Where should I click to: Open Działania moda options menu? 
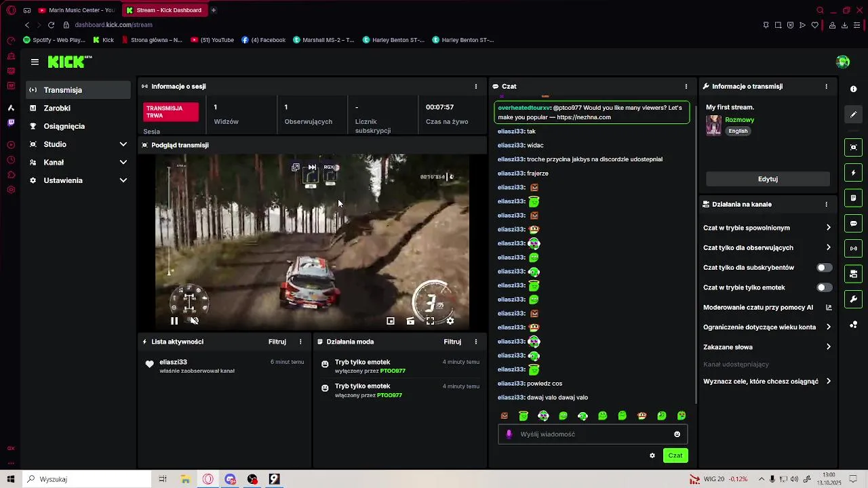[x=476, y=342]
